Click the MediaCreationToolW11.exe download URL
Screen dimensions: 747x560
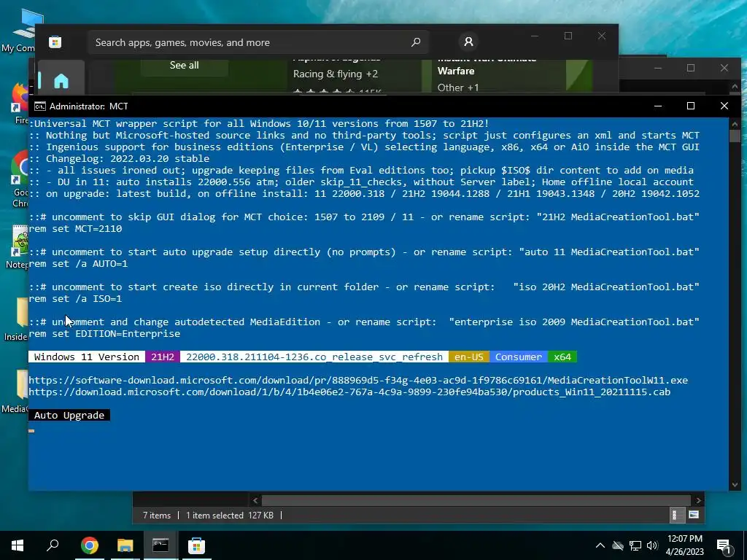pyautogui.click(x=358, y=380)
